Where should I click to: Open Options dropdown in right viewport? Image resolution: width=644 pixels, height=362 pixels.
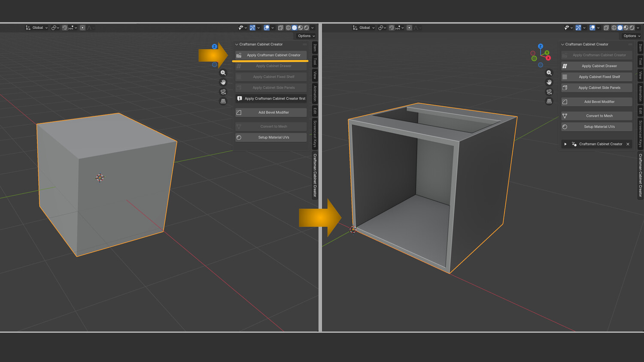point(632,36)
